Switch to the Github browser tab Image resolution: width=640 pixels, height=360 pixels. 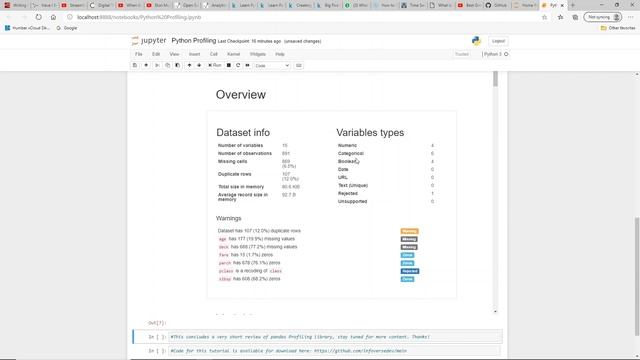[x=497, y=5]
